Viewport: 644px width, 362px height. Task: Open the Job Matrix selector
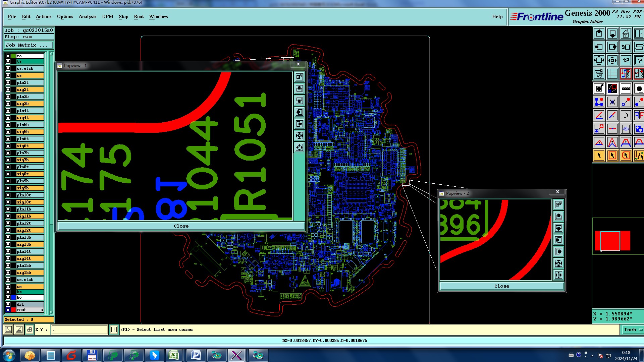[29, 45]
